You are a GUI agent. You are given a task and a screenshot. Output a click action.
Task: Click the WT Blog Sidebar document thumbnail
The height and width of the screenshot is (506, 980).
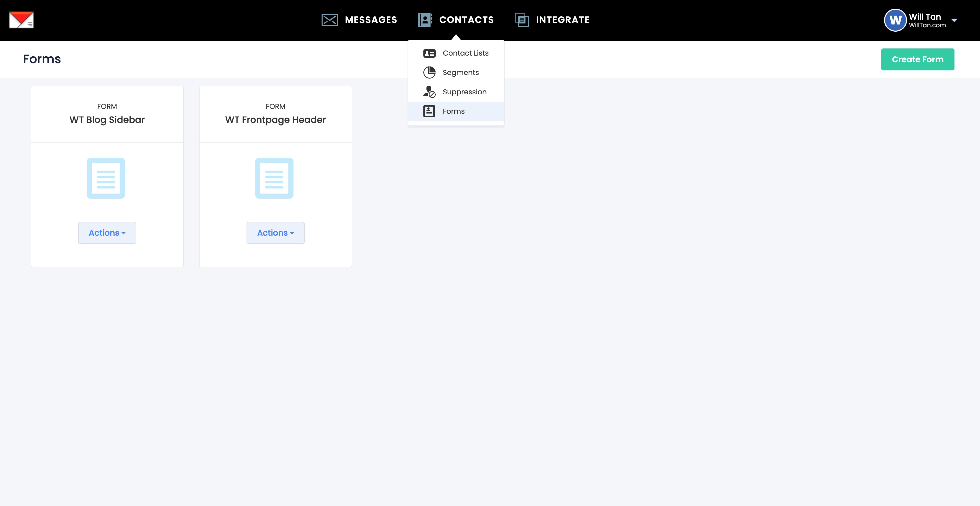pos(106,178)
